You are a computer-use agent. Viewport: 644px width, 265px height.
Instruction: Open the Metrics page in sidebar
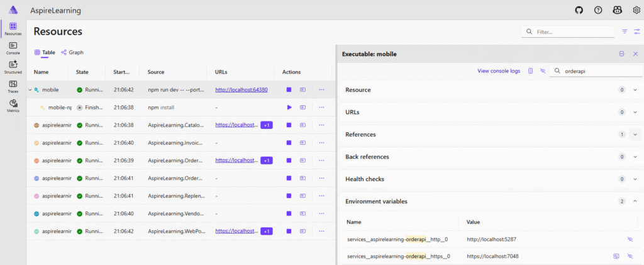13,106
